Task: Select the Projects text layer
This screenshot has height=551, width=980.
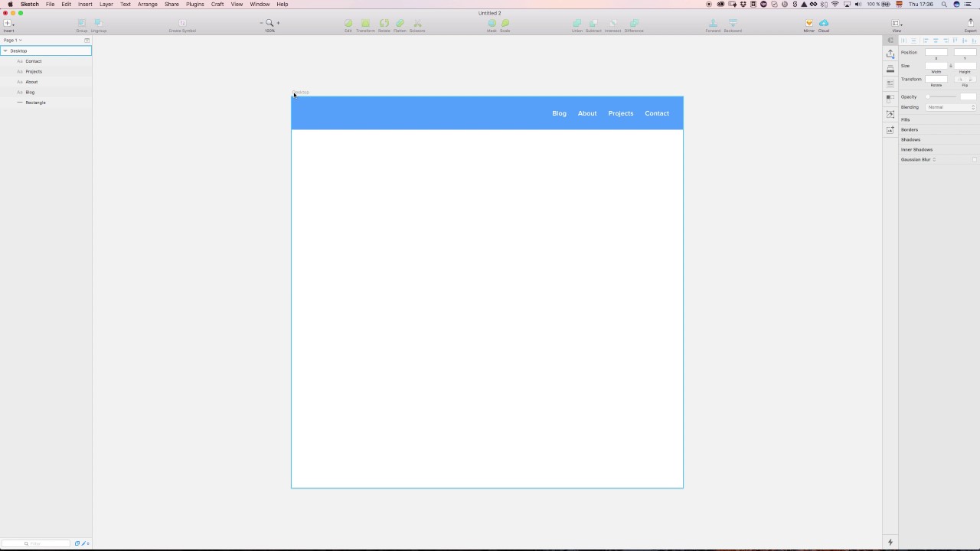Action: (46, 71)
